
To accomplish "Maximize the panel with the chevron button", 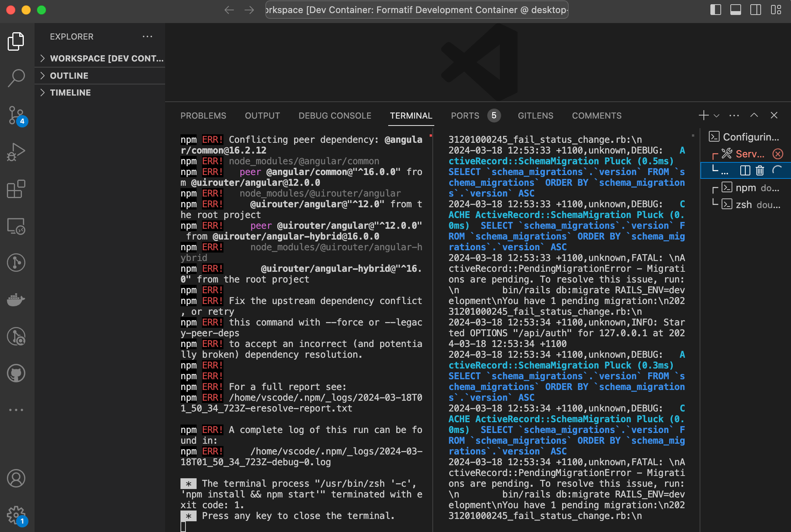I will (x=754, y=115).
